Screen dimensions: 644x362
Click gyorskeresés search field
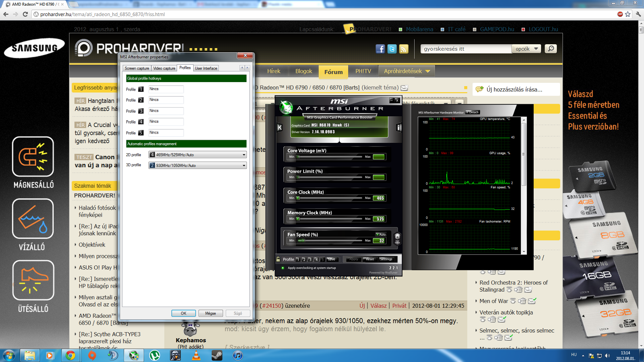coord(466,49)
